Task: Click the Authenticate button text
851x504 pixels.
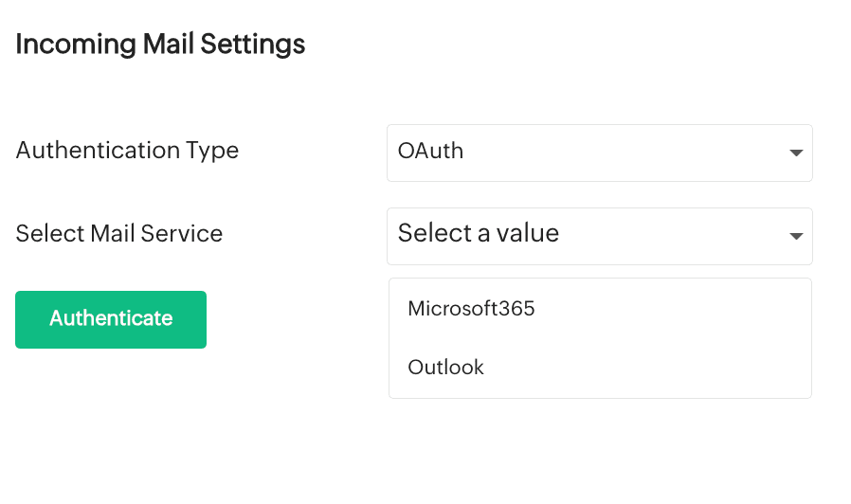Action: [x=111, y=318]
